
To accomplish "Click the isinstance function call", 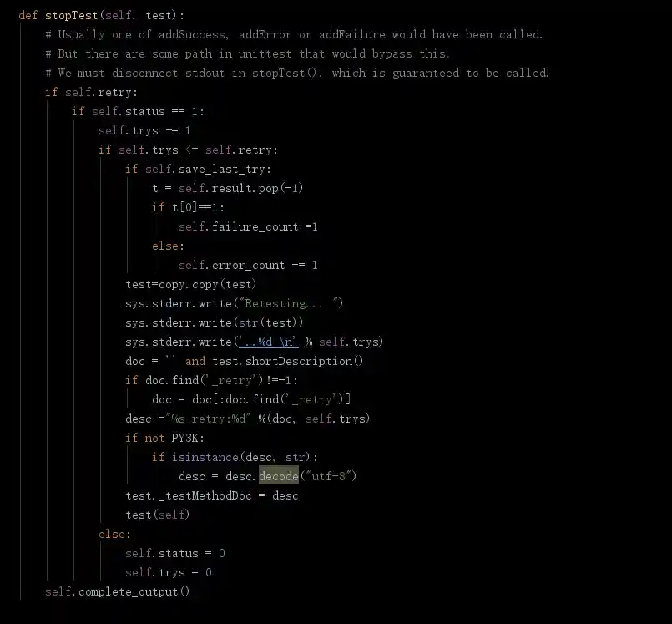I will coord(205,457).
